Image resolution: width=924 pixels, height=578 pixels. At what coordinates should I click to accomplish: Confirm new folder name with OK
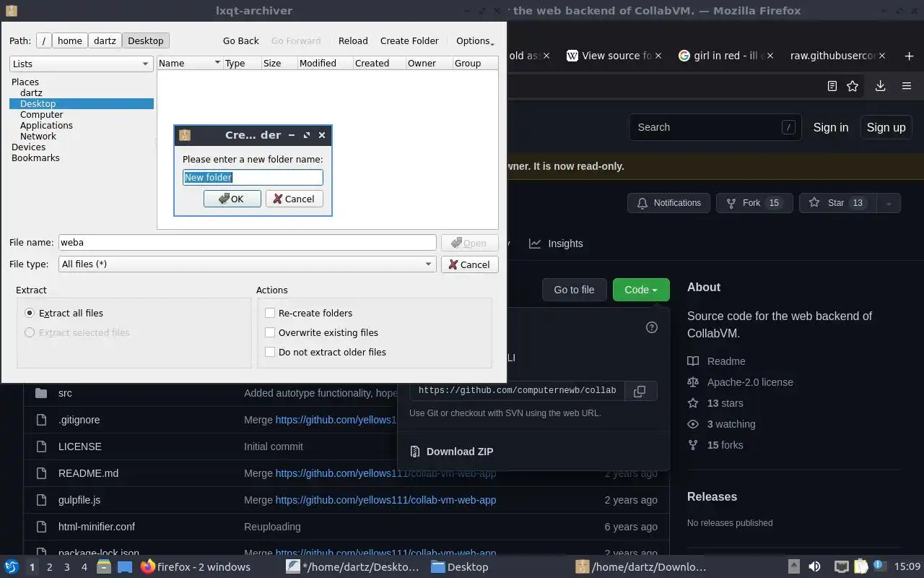[232, 199]
